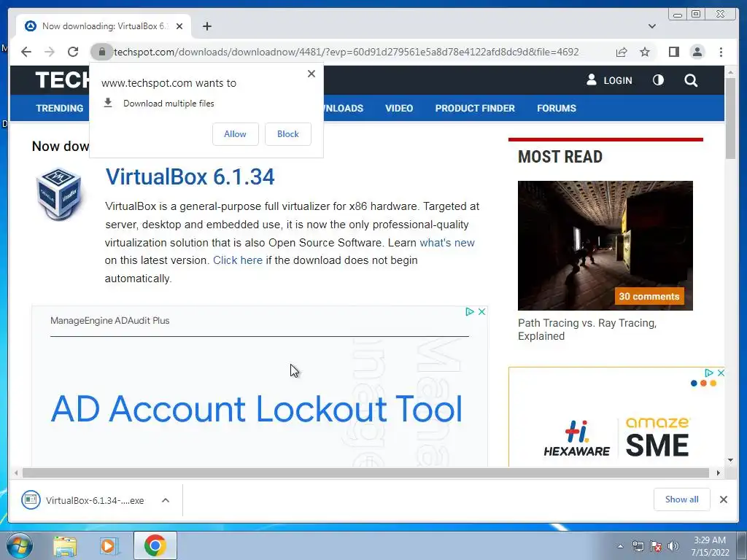Click the "Click here" download link

tap(238, 260)
